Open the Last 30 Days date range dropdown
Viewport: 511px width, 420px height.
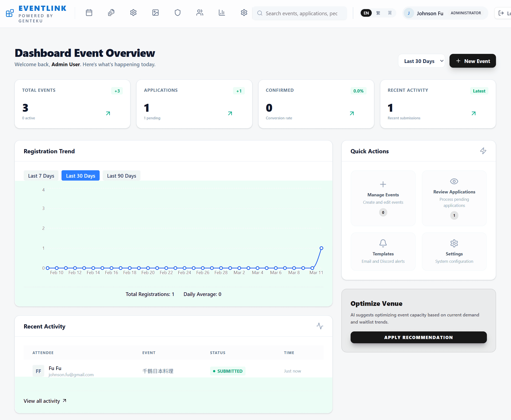click(x=421, y=61)
